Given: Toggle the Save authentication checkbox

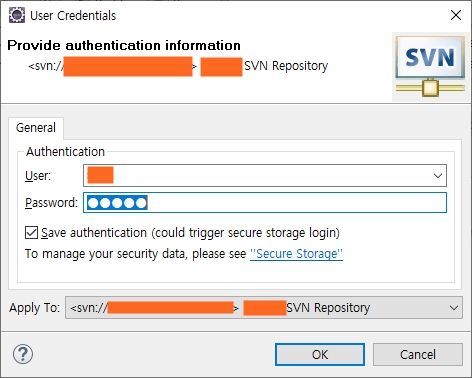Looking at the screenshot, I should 31,232.
